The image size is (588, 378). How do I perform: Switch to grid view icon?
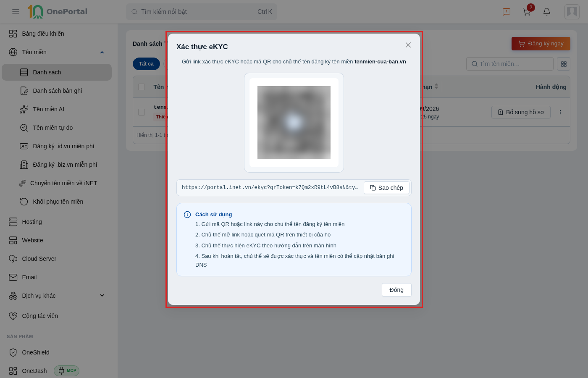[564, 64]
